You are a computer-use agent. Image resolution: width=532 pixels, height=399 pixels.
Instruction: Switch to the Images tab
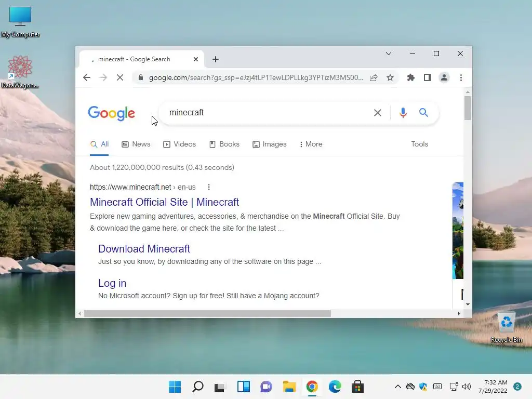tap(270, 144)
